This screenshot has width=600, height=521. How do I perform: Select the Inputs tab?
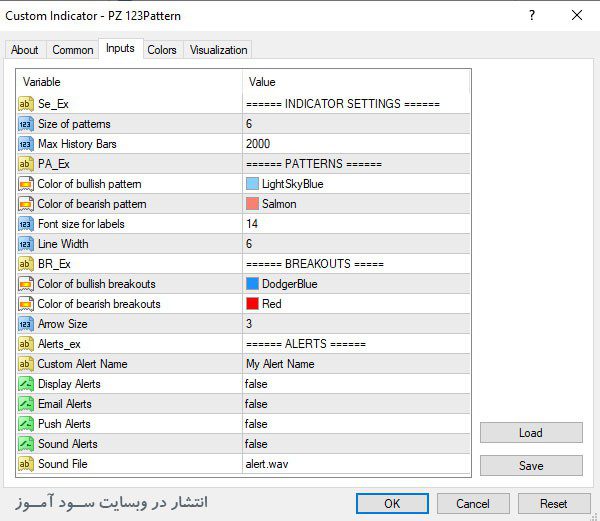click(121, 49)
